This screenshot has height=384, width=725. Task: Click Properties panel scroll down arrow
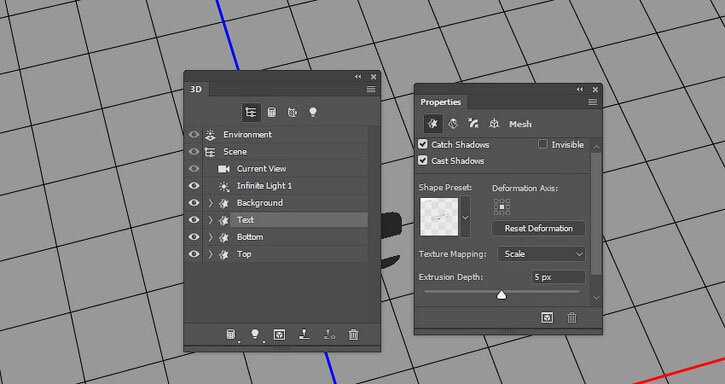(596, 298)
